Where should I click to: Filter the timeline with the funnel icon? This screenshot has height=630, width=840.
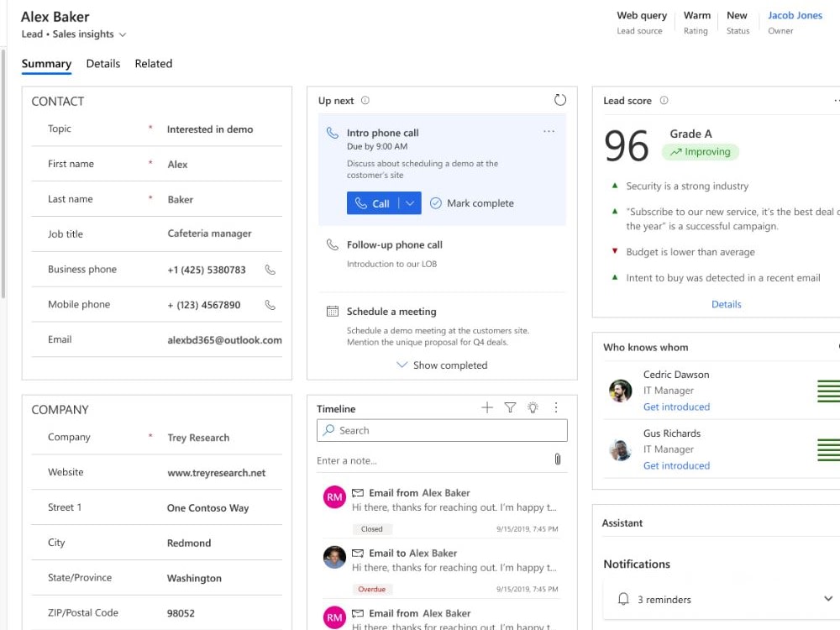point(510,408)
